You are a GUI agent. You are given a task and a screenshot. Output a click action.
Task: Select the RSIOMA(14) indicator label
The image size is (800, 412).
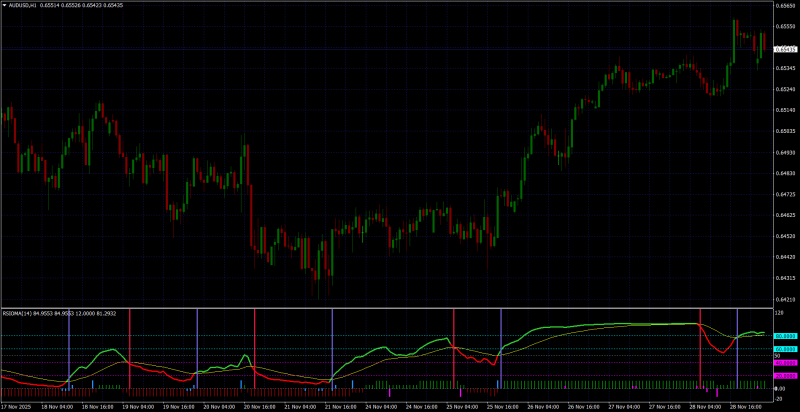pyautogui.click(x=17, y=313)
